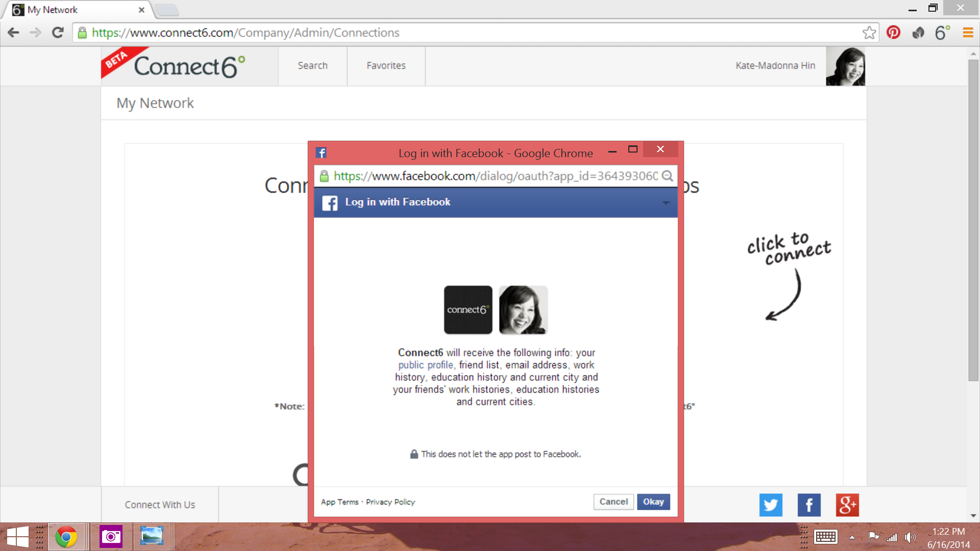Click Facebook logo in blue dialog header
The width and height of the screenshot is (980, 551).
click(x=330, y=203)
